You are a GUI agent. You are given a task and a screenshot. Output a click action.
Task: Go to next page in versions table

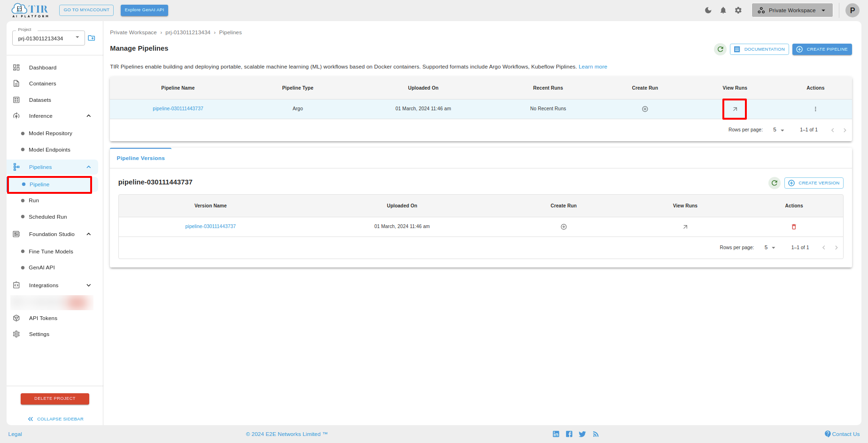(x=837, y=248)
